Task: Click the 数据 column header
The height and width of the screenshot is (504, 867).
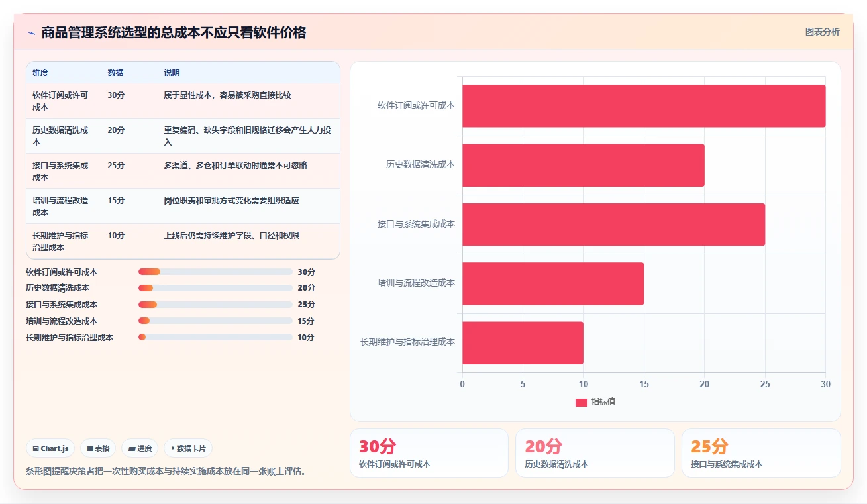Action: [x=115, y=73]
